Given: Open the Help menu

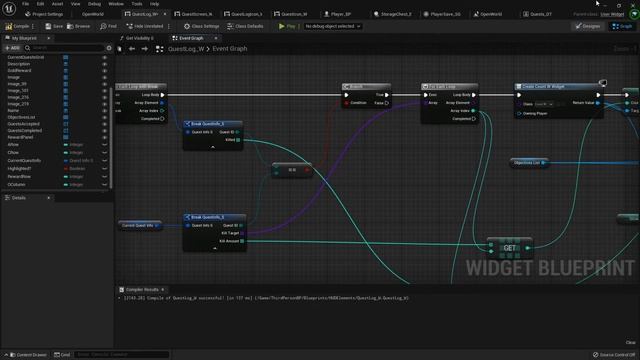Looking at the screenshot, I should (x=154, y=4).
